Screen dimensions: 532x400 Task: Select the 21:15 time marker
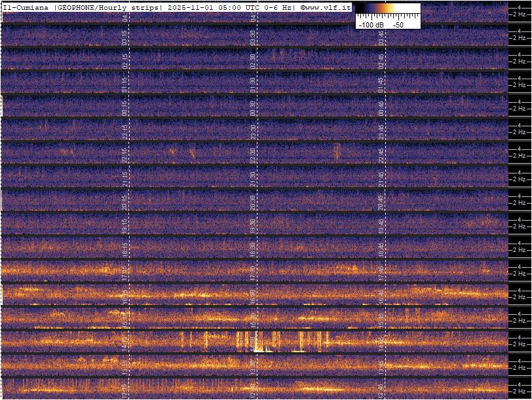[125, 178]
